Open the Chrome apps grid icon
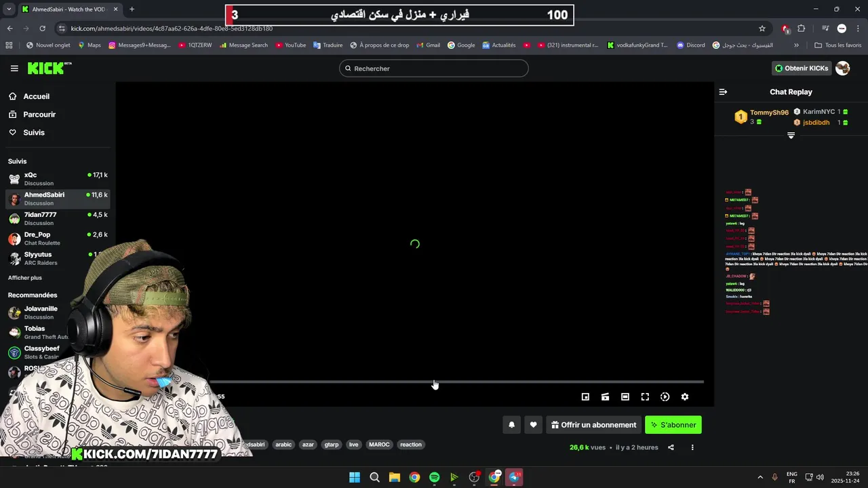Viewport: 868px width, 488px height. point(9,45)
